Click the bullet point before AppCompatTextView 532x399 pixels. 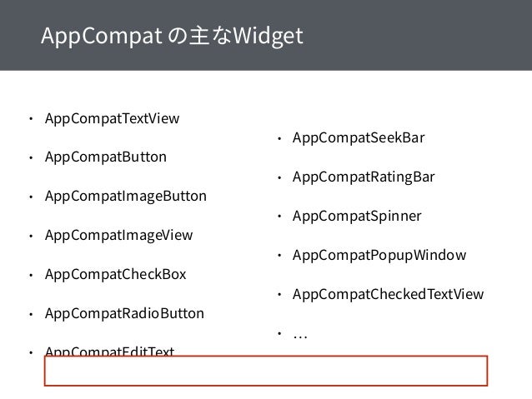[x=31, y=118]
